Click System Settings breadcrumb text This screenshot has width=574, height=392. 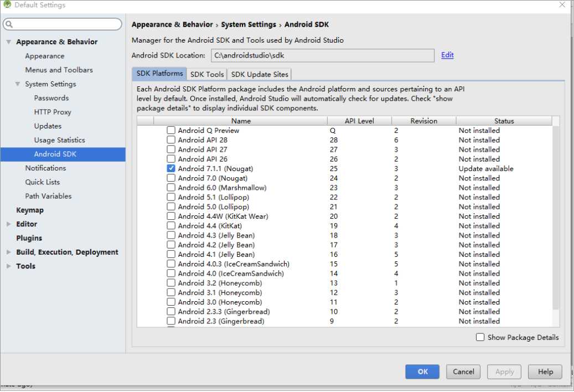pos(249,24)
